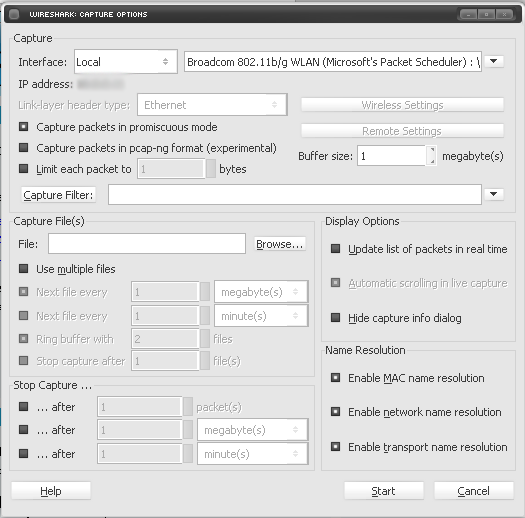Toggle promiscuous mode capture checkbox
This screenshot has height=518, width=525.
(23, 127)
